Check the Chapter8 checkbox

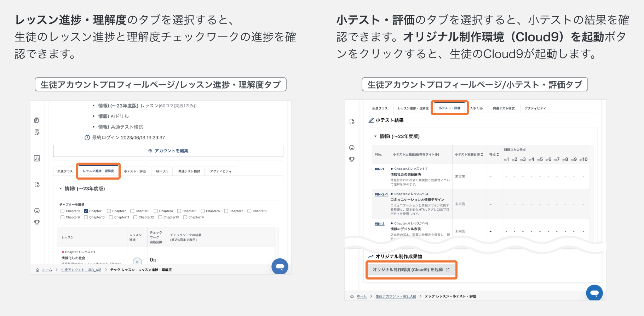tap(249, 211)
